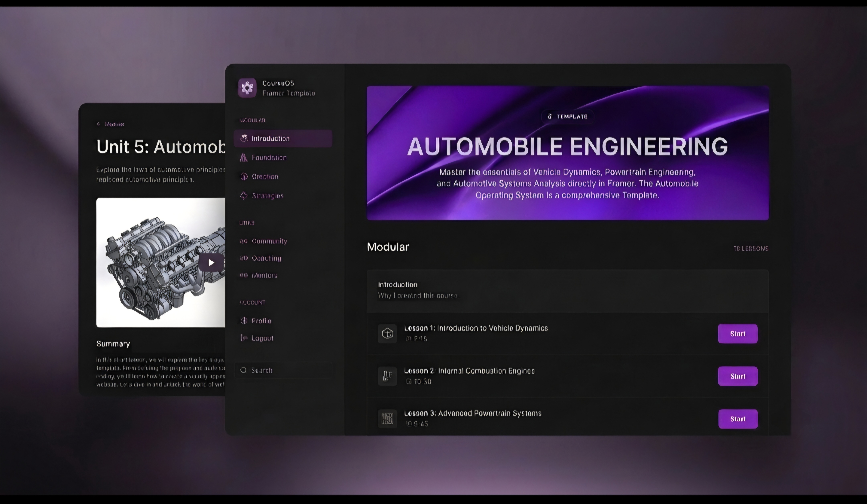
Task: Start Lesson 3 Advanced Powertrain Systems
Action: pyautogui.click(x=738, y=419)
